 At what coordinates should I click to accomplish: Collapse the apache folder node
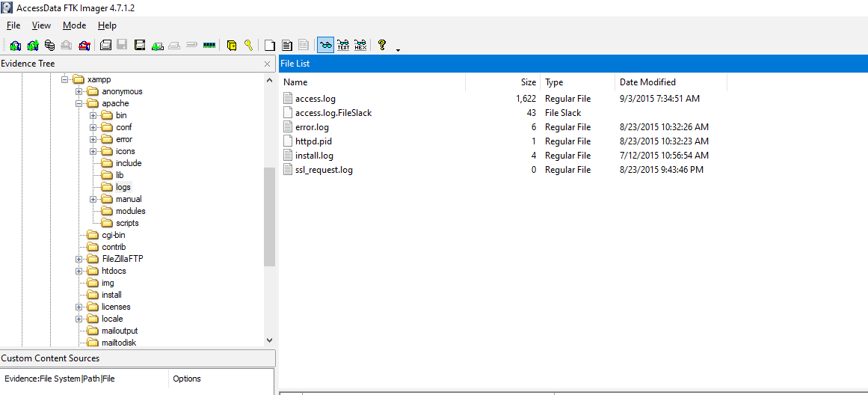(x=79, y=103)
